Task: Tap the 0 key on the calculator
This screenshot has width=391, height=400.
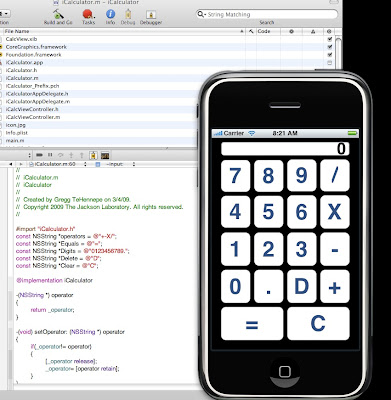Action: point(235,286)
